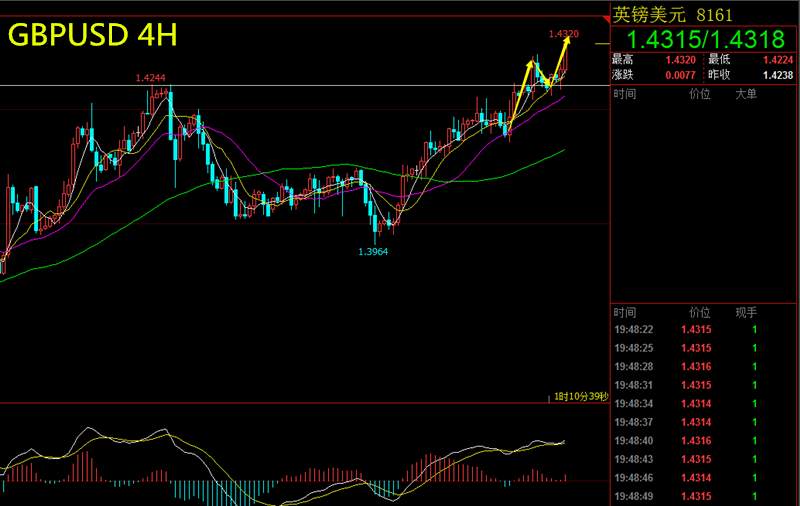800x506 pixels.
Task: Click the 大单 column header
Action: 746,94
